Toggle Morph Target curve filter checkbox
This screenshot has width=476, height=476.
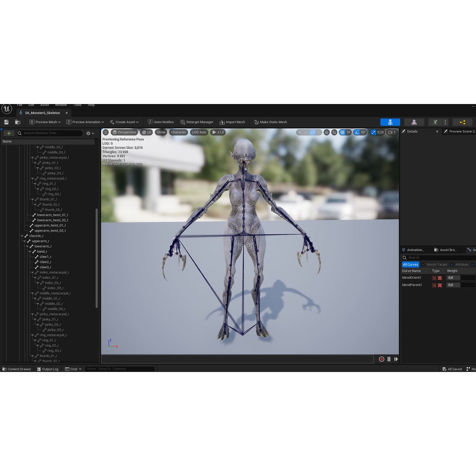tap(423, 265)
